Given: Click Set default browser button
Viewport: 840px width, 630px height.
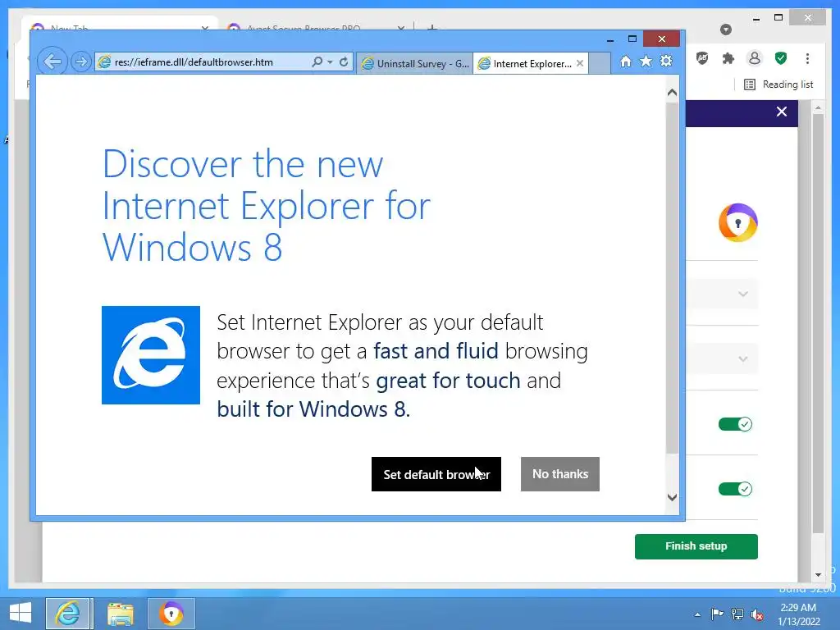Looking at the screenshot, I should pos(436,474).
